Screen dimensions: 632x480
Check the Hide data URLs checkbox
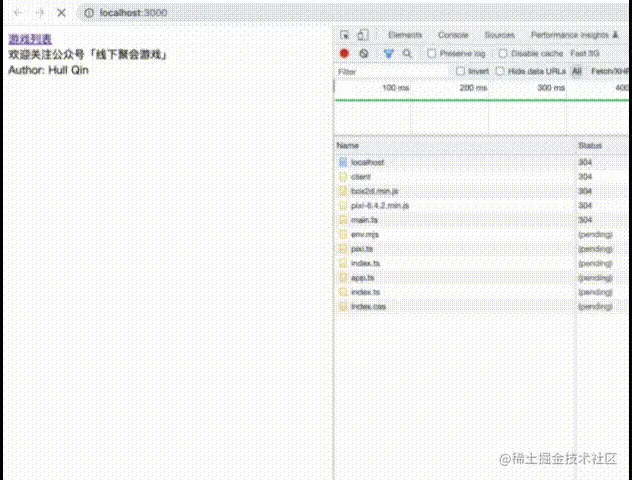500,71
